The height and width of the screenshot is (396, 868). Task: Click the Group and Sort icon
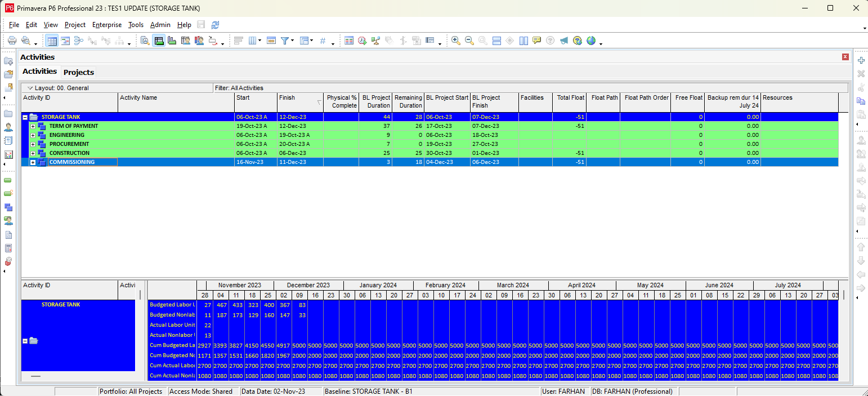[x=304, y=41]
